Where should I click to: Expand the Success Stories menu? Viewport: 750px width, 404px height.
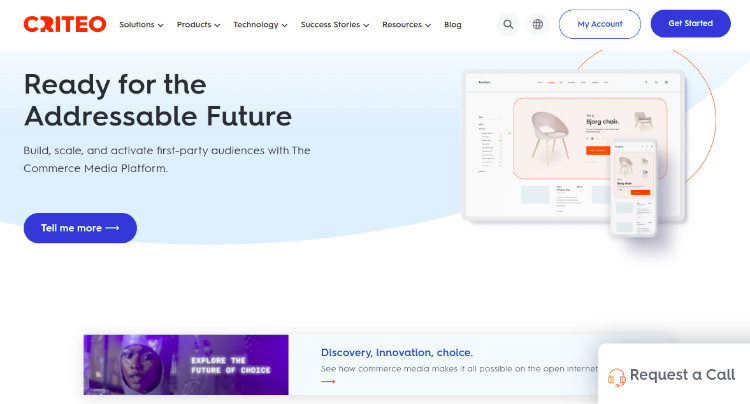point(335,24)
